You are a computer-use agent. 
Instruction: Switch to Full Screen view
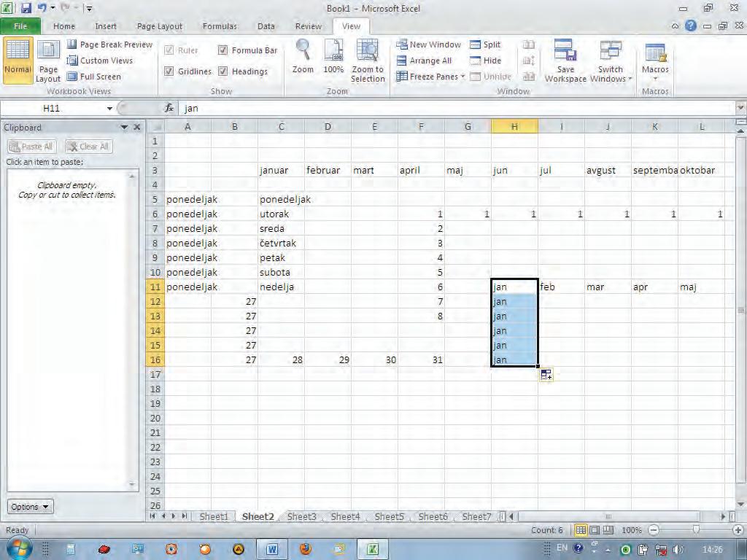(94, 76)
